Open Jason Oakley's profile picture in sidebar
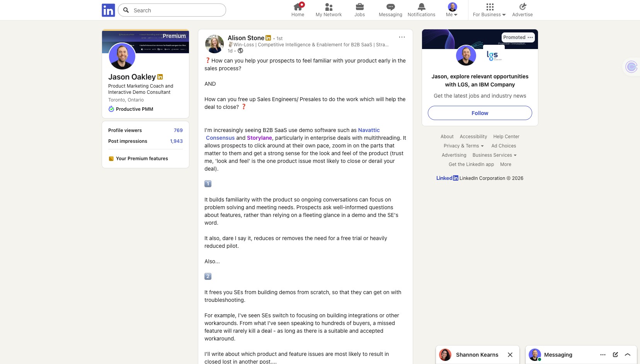The height and width of the screenshot is (364, 640). coord(122,56)
